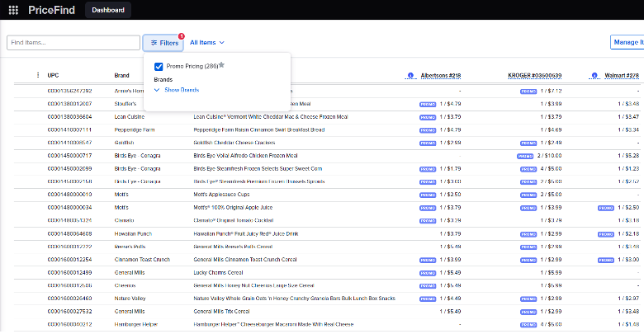644x334 pixels.
Task: Click the Brands label in filter panel
Action: pos(163,80)
